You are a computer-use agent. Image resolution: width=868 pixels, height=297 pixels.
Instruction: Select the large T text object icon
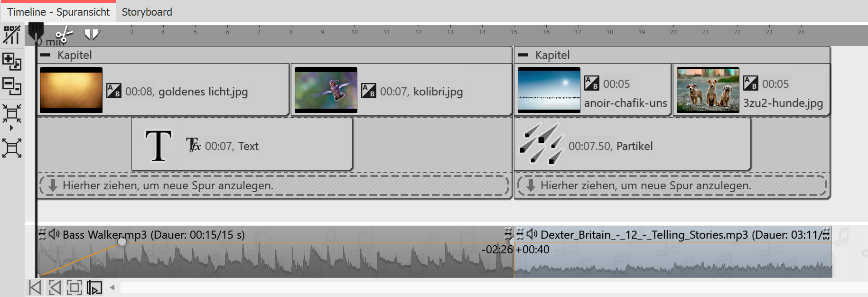[x=158, y=146]
